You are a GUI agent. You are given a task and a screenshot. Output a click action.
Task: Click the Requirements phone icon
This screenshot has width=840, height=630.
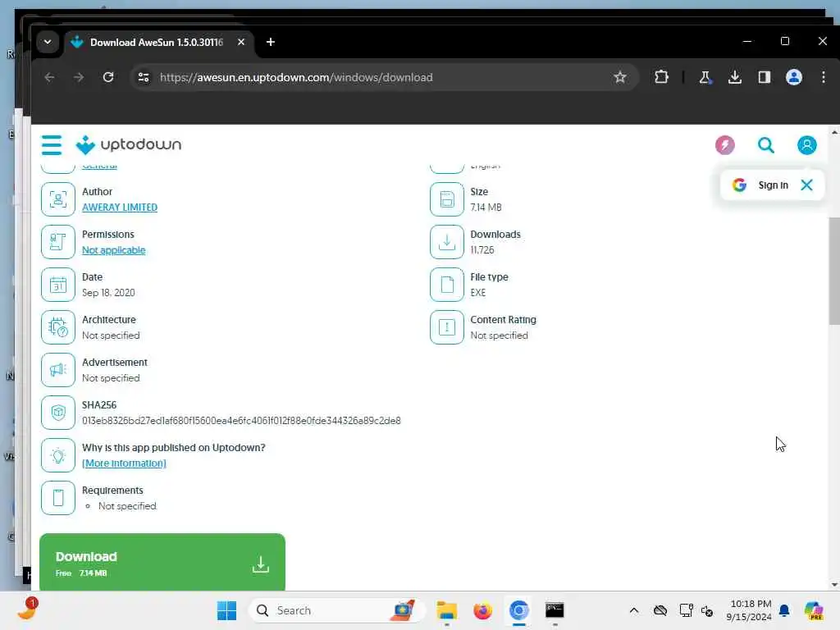(x=58, y=498)
